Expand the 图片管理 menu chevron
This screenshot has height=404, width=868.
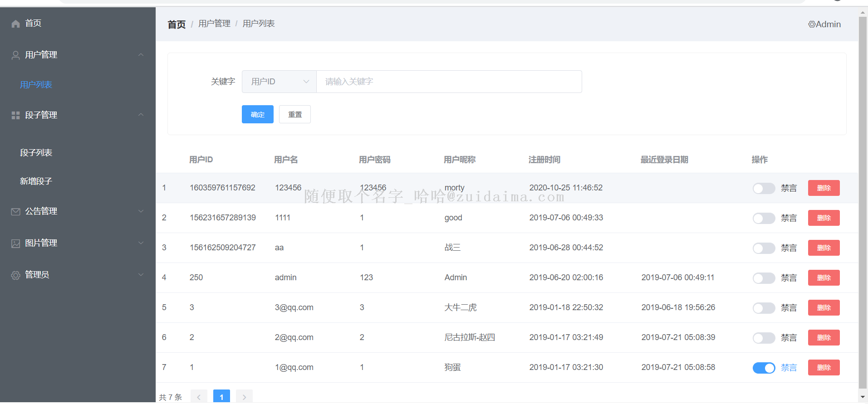[141, 243]
